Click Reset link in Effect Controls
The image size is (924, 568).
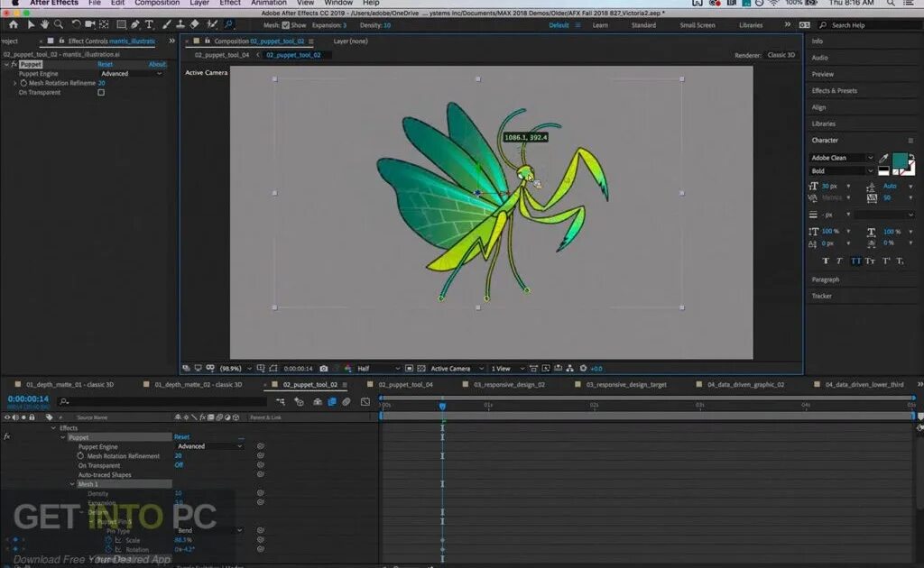point(105,64)
